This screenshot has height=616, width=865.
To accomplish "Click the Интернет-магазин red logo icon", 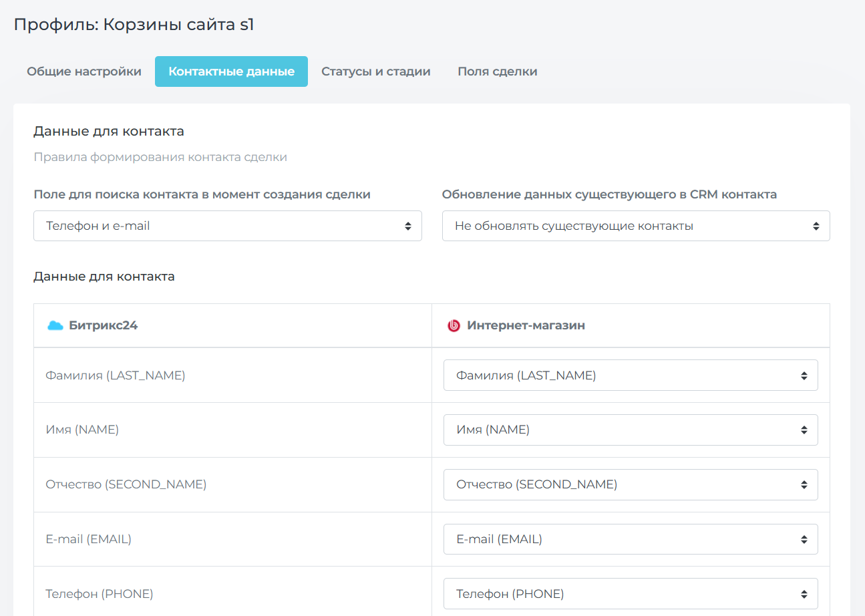I will coord(454,326).
